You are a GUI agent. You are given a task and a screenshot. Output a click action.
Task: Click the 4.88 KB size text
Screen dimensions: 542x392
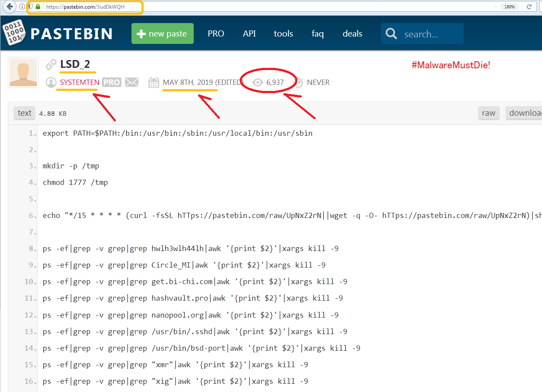pyautogui.click(x=53, y=114)
